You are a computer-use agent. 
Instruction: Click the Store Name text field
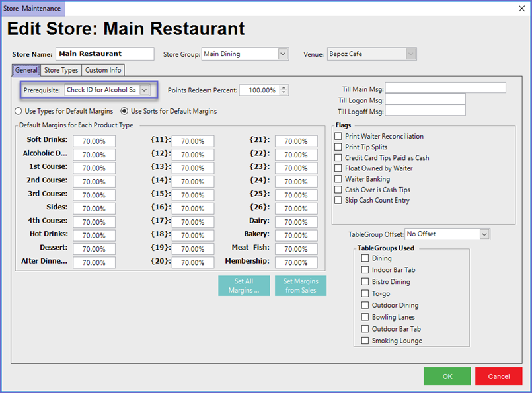[104, 54]
